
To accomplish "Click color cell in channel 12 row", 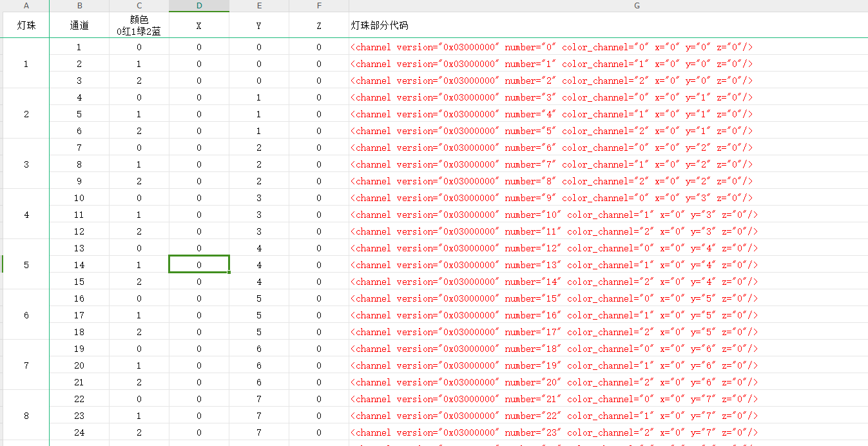I will (139, 231).
